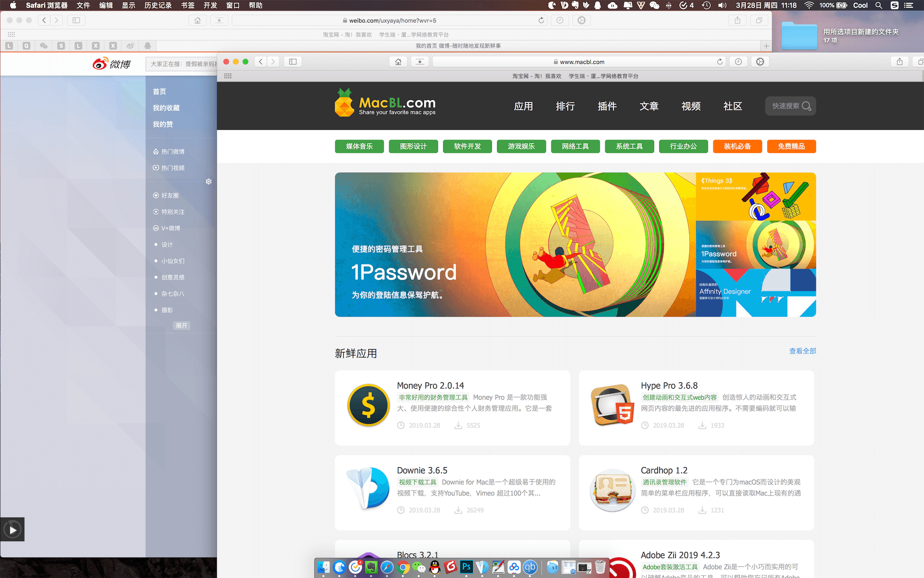
Task: Open QQ penguin from the Dock
Action: coord(435,567)
